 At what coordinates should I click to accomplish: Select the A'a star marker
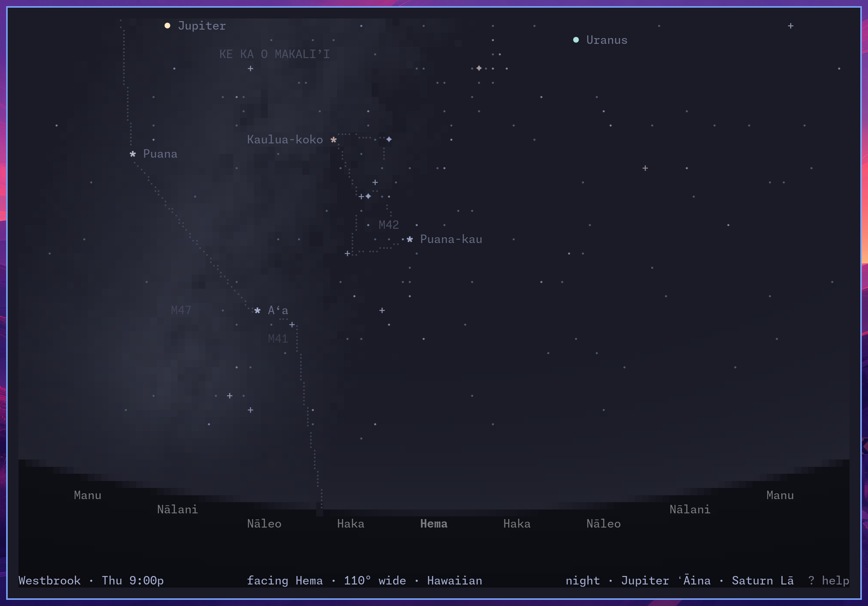click(257, 311)
